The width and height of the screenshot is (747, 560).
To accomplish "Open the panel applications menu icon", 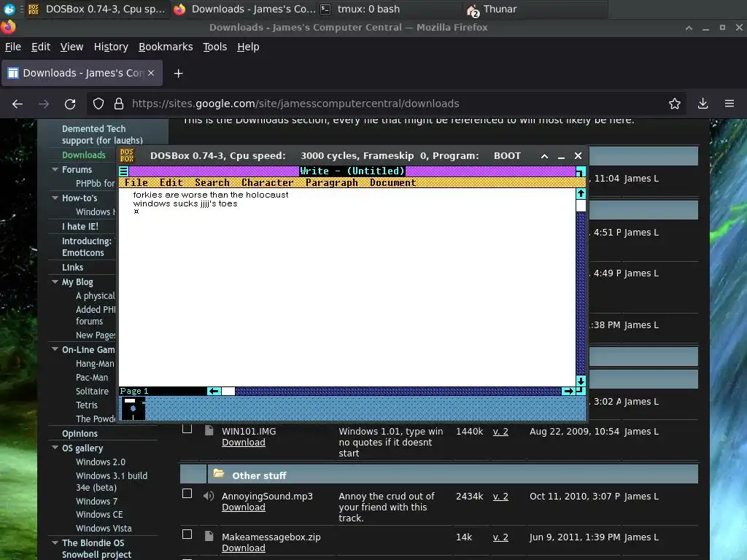I will pos(9,9).
